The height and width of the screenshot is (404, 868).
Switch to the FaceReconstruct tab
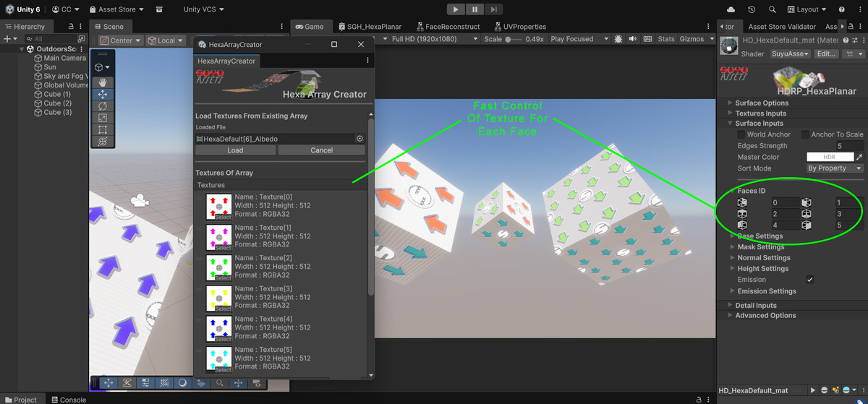[x=447, y=27]
